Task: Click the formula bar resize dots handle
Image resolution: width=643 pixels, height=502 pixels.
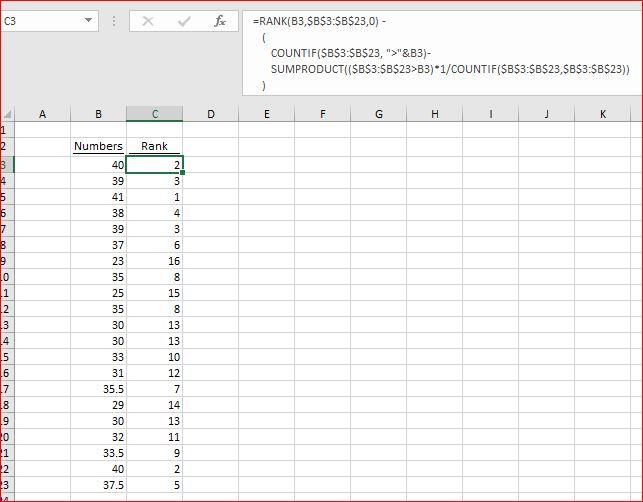Action: [x=114, y=21]
